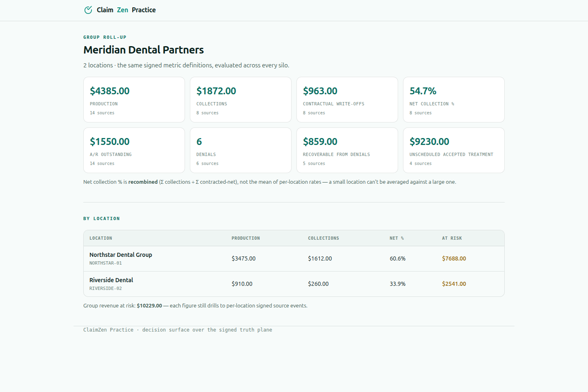
Task: Click the LOCATION column header
Action: (100, 238)
